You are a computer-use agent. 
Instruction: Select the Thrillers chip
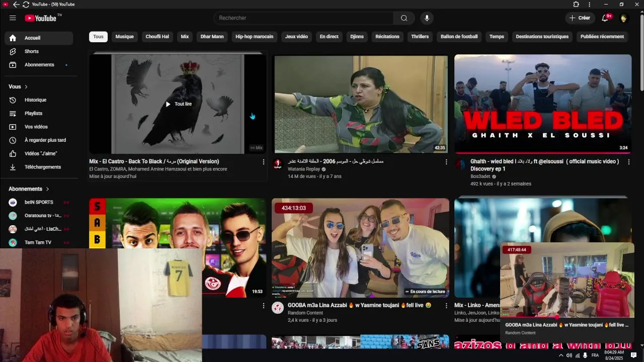420,37
